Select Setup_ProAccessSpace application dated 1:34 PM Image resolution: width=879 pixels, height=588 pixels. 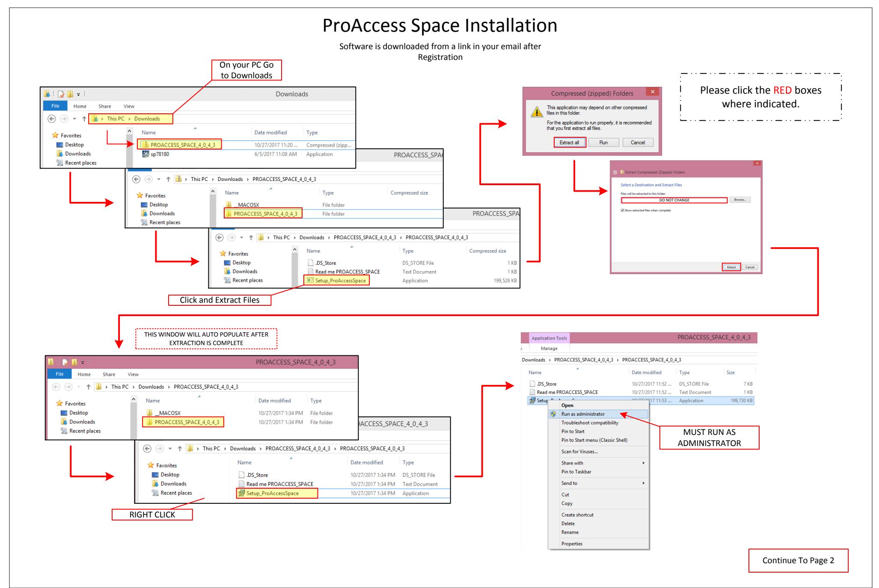[x=277, y=493]
